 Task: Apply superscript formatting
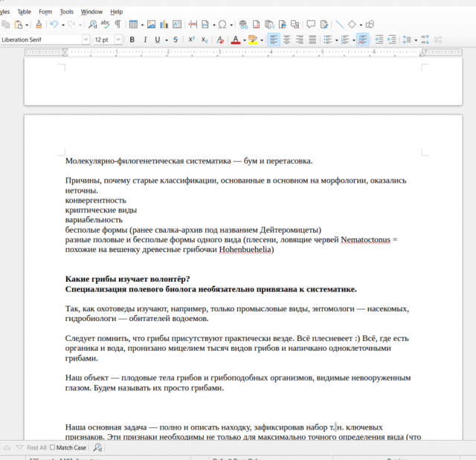pyautogui.click(x=191, y=39)
